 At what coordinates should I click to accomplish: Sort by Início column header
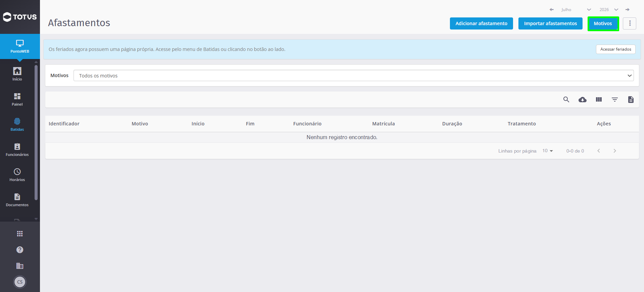[x=198, y=124]
